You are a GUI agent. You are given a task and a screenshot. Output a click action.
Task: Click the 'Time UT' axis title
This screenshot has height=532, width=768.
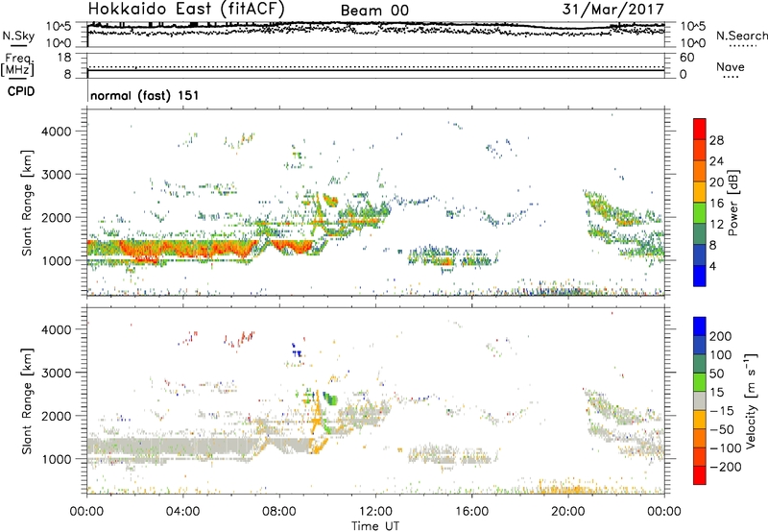pyautogui.click(x=375, y=526)
